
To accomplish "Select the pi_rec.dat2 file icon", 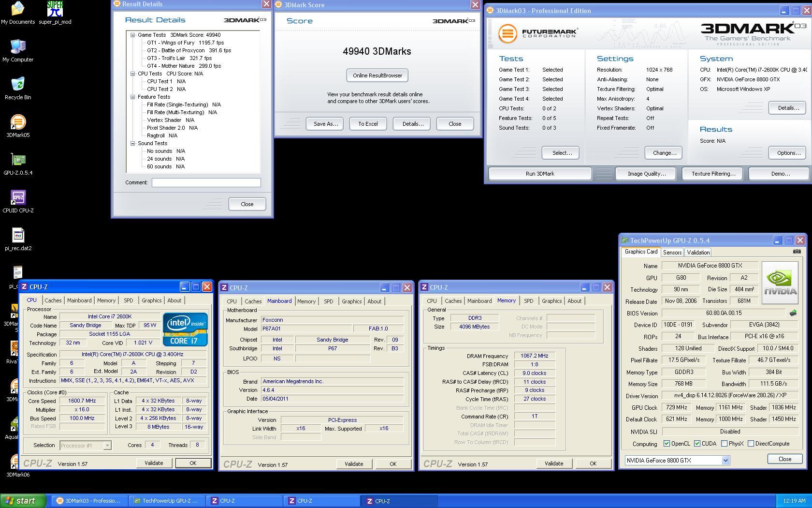I will click(18, 239).
